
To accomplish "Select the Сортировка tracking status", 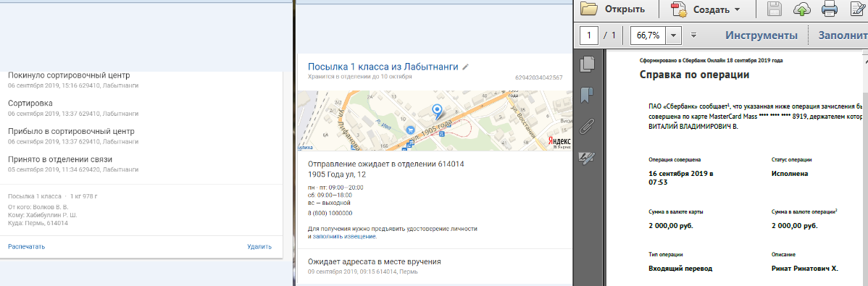I will [30, 104].
